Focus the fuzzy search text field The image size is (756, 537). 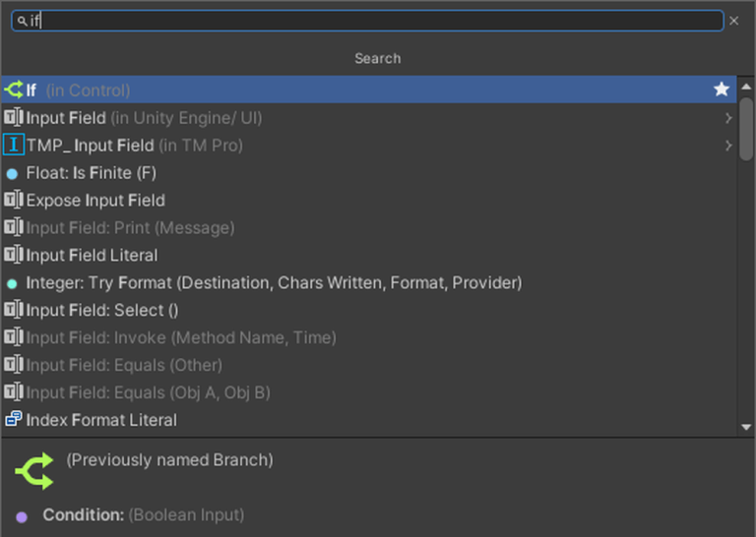click(374, 21)
